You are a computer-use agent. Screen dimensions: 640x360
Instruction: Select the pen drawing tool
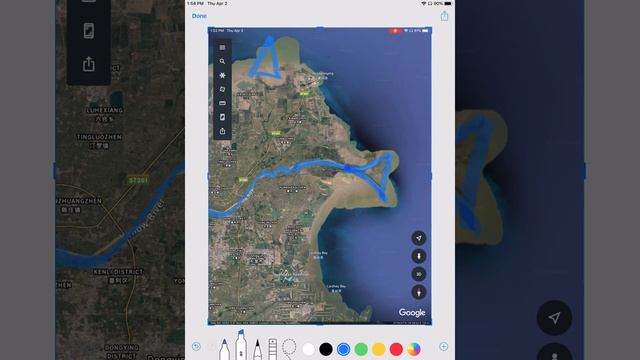[224, 349]
